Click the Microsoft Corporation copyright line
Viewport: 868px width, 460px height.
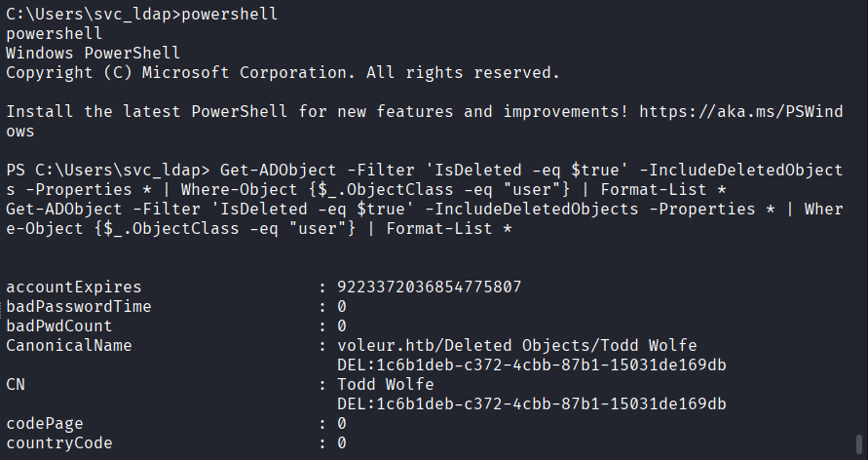pos(283,72)
